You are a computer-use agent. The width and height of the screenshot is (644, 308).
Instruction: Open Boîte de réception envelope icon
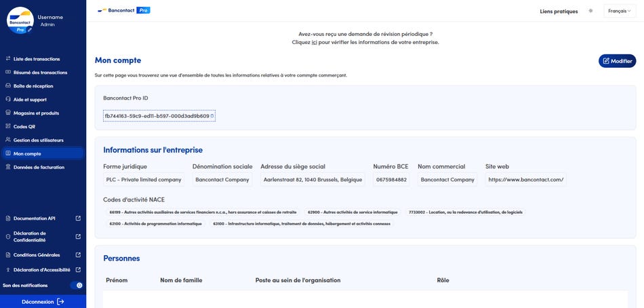tap(8, 86)
